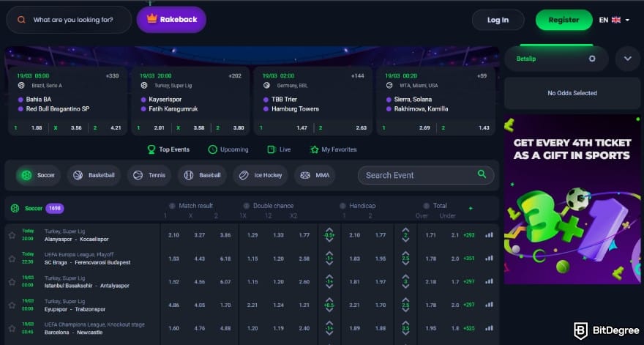644x345 pixels.
Task: Select the Tennis sport filter
Action: pos(149,175)
